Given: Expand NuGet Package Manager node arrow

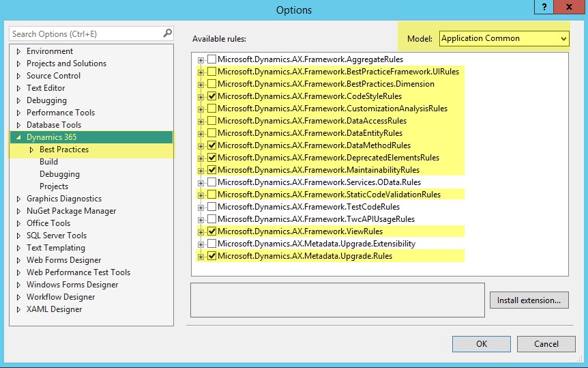Looking at the screenshot, I should (18, 212).
